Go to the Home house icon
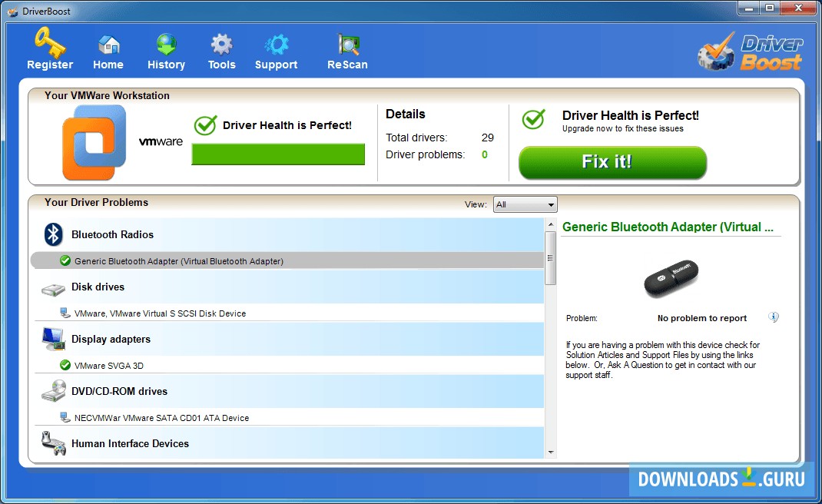The image size is (822, 504). (109, 45)
